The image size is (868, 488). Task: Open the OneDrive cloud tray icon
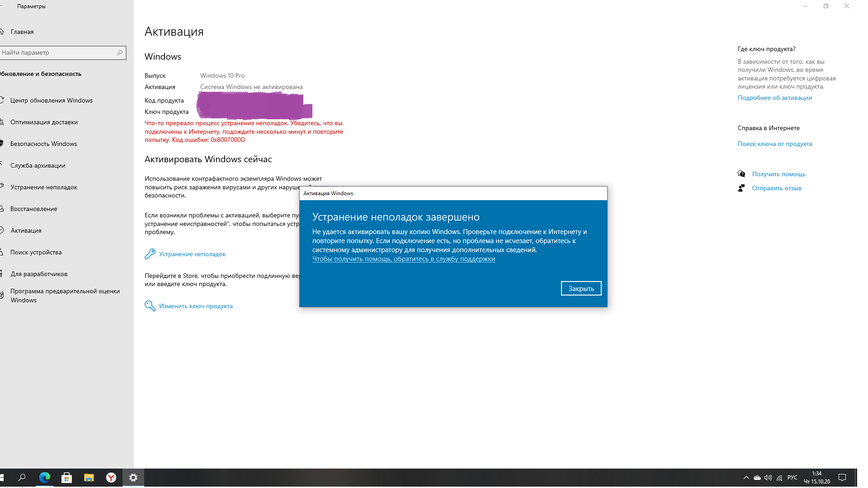point(757,478)
